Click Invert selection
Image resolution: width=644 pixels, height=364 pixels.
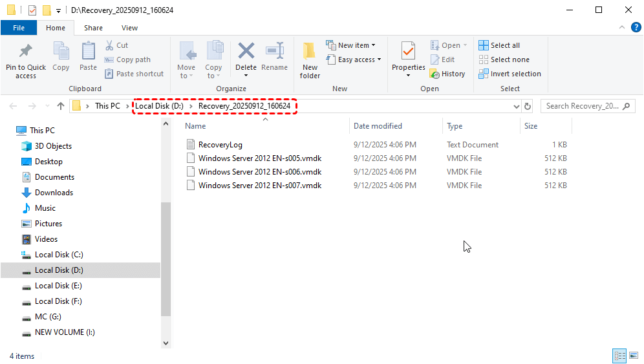(510, 74)
